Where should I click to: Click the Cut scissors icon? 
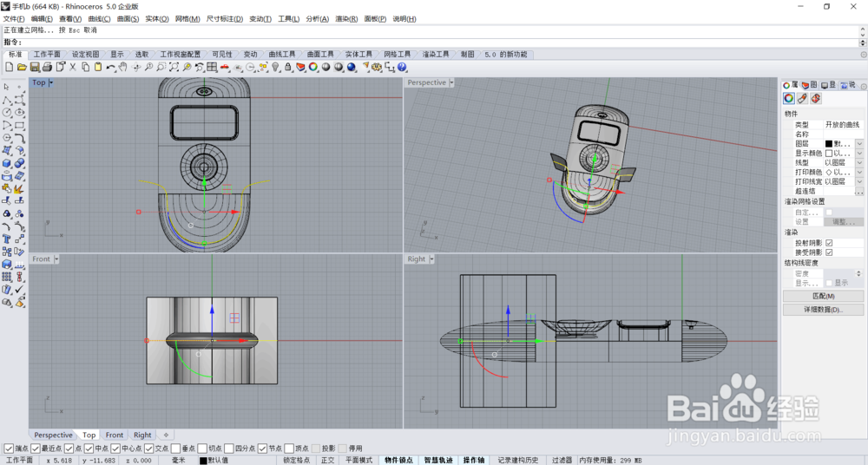tap(73, 67)
